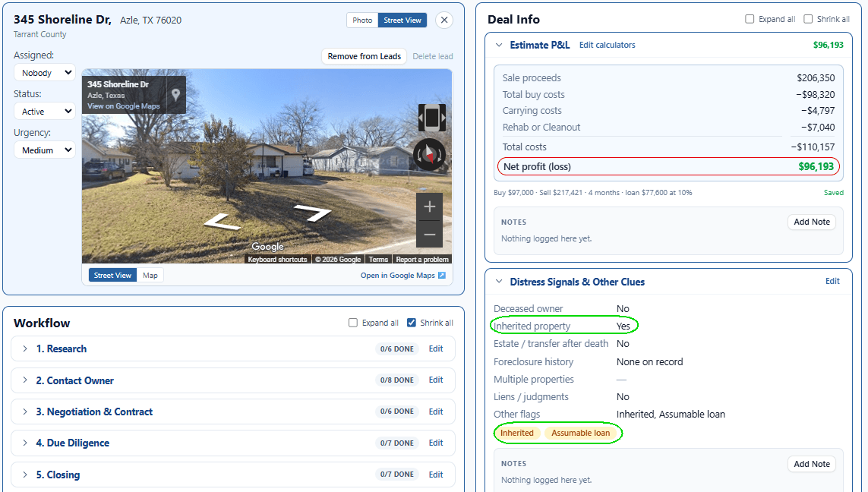Click the Carrying costs value −$4,797
This screenshot has width=868, height=492.
tap(818, 111)
